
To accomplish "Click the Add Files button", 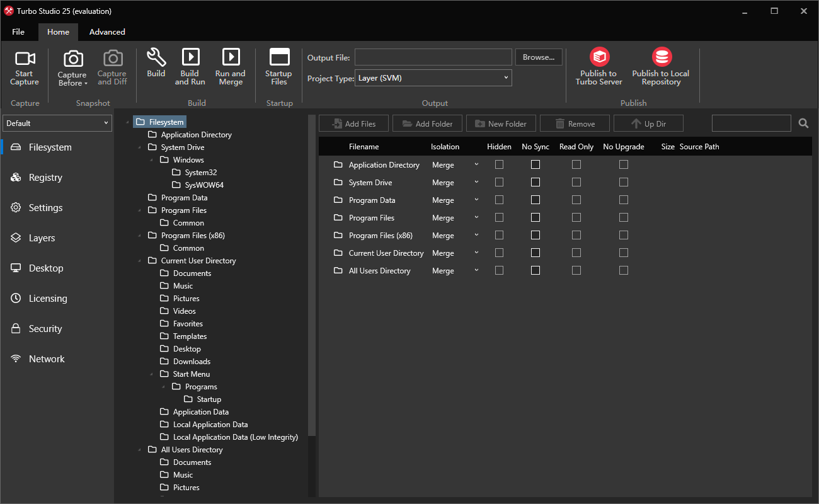I will 353,123.
